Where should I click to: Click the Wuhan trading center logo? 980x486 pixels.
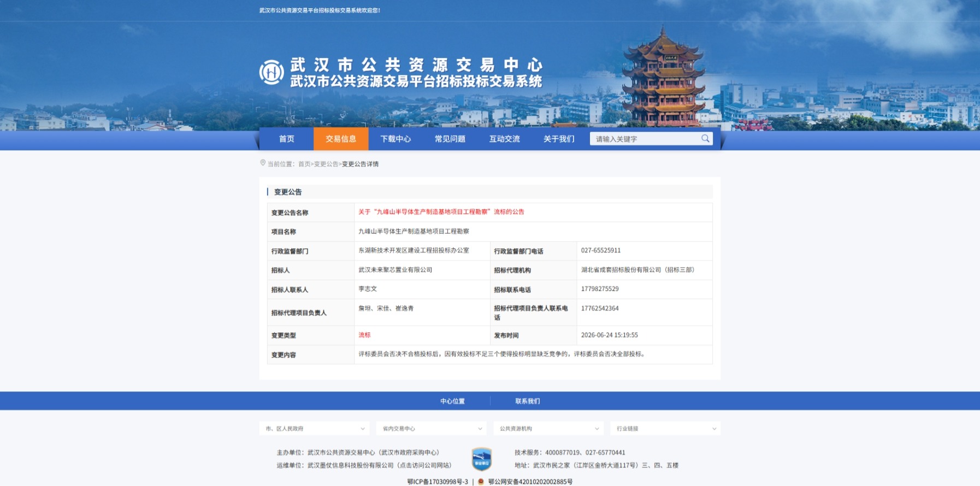pos(271,72)
